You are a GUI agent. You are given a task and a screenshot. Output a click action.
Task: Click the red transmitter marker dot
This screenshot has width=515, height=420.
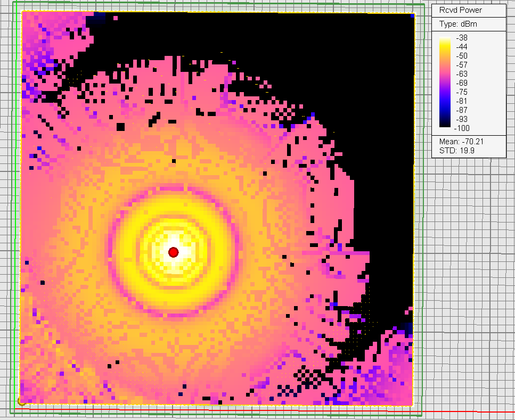pyautogui.click(x=173, y=252)
